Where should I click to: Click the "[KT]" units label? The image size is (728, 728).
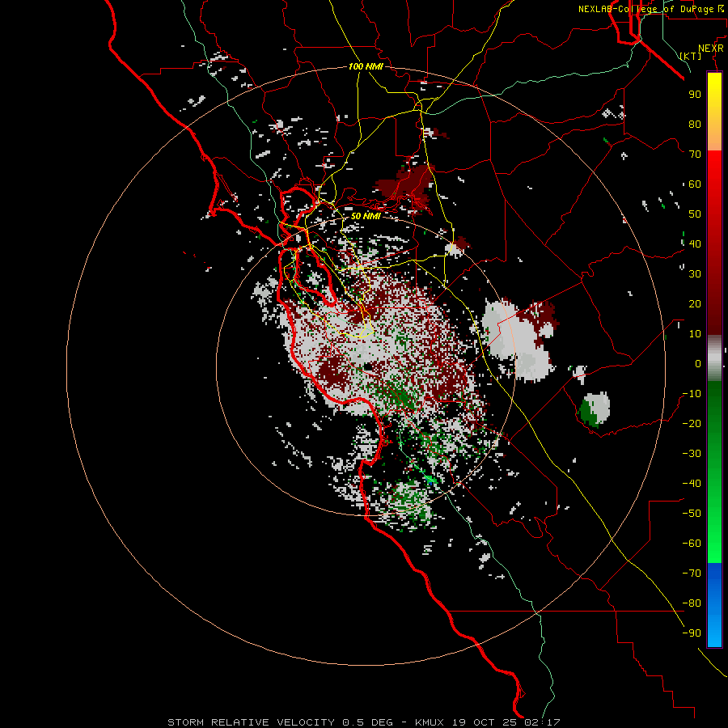[691, 56]
